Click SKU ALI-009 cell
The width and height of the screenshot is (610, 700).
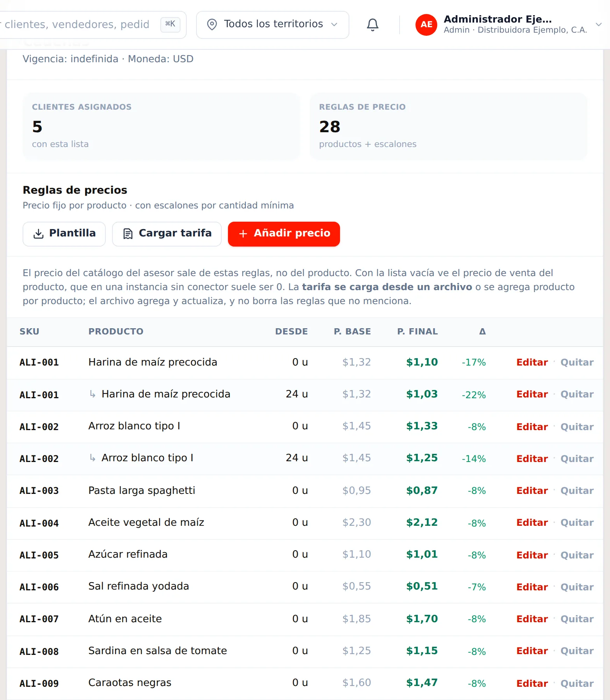click(x=39, y=683)
